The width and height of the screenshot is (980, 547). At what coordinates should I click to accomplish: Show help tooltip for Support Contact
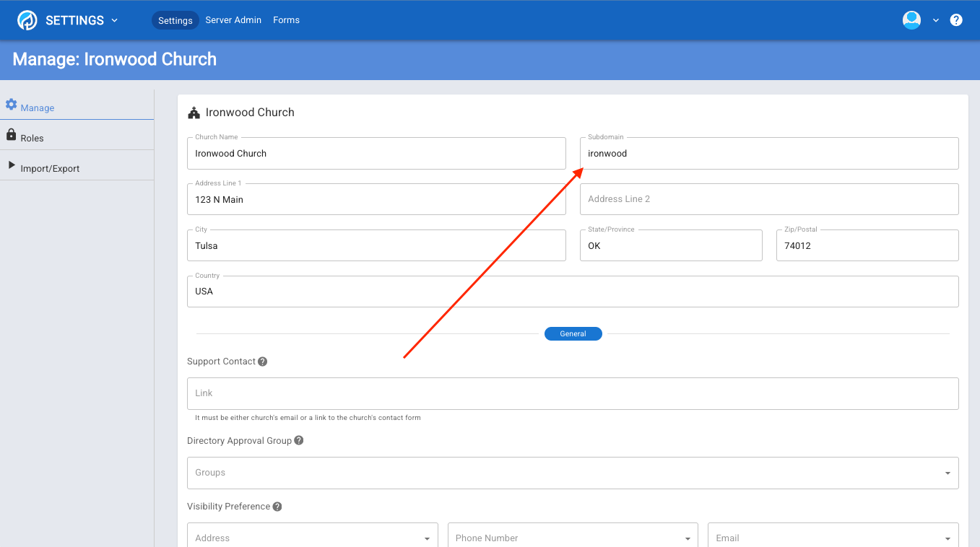coord(263,362)
